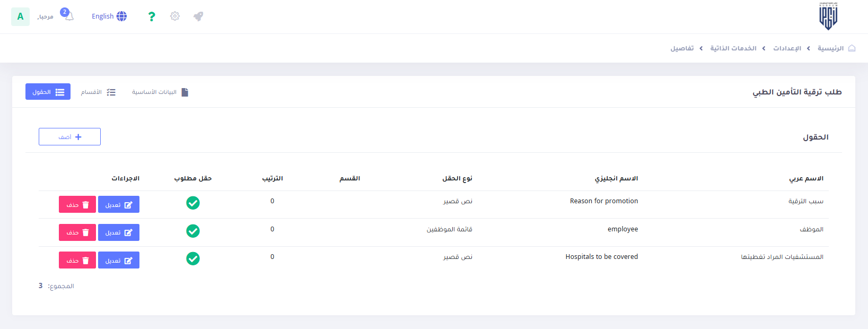Image resolution: width=868 pixels, height=329 pixels.
Task: Click the green question mark help icon
Action: click(152, 16)
